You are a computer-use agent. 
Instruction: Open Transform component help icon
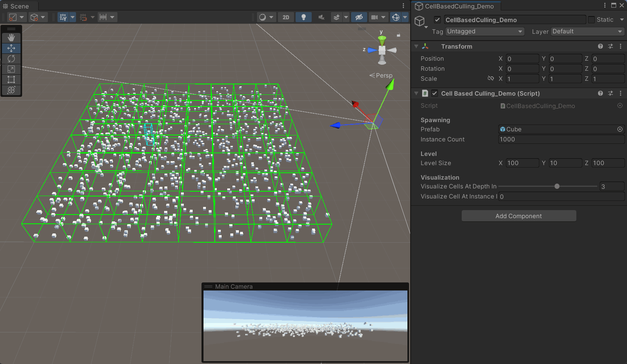tap(600, 47)
